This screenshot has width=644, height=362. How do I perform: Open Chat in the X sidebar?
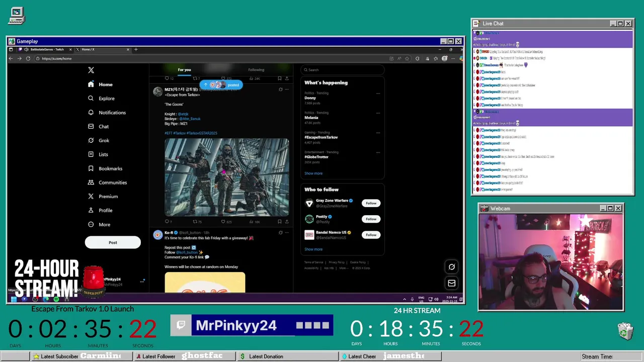(x=98, y=127)
